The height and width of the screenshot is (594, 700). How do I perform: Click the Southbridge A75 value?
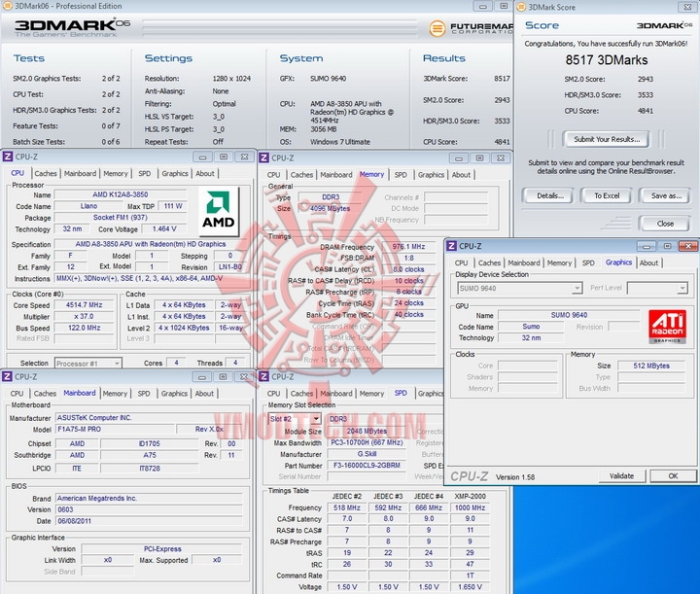coord(150,455)
